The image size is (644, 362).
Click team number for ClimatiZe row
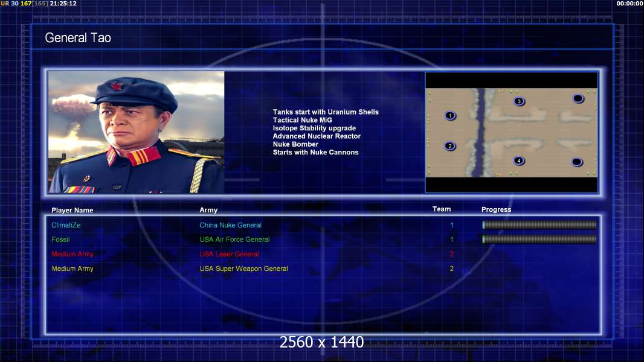click(x=451, y=225)
